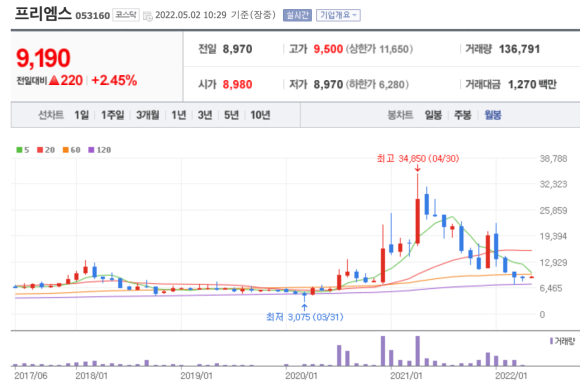Click the 고가 value 9,500
This screenshot has height=388, width=580.
coord(328,49)
